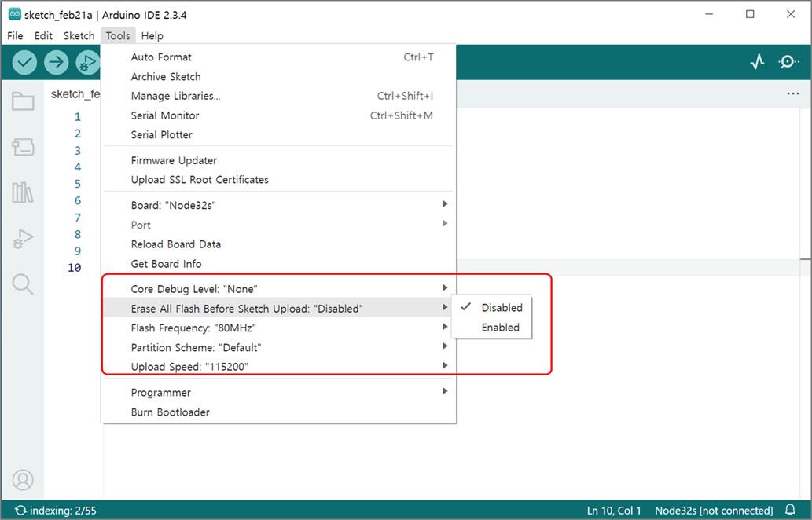Image resolution: width=812 pixels, height=520 pixels.
Task: Click Burn Bootloader
Action: 280,412
